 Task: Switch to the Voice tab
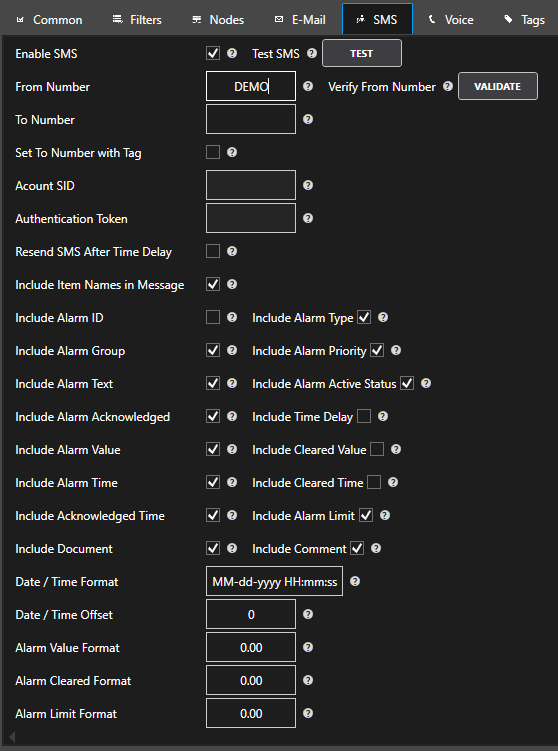451,20
